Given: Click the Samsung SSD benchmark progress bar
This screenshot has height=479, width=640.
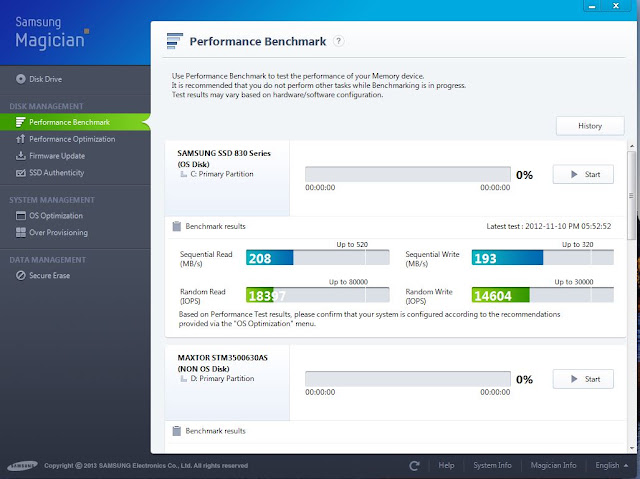Looking at the screenshot, I should [x=408, y=174].
